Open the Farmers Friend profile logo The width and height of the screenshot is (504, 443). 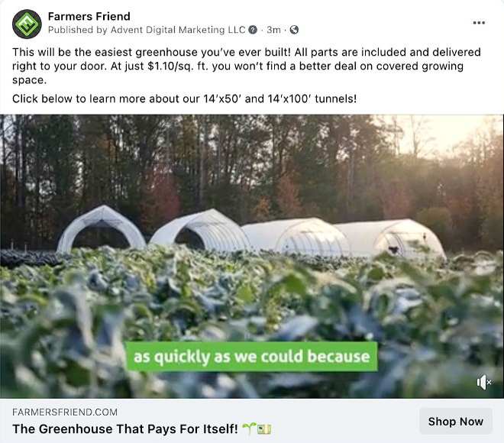(x=27, y=24)
